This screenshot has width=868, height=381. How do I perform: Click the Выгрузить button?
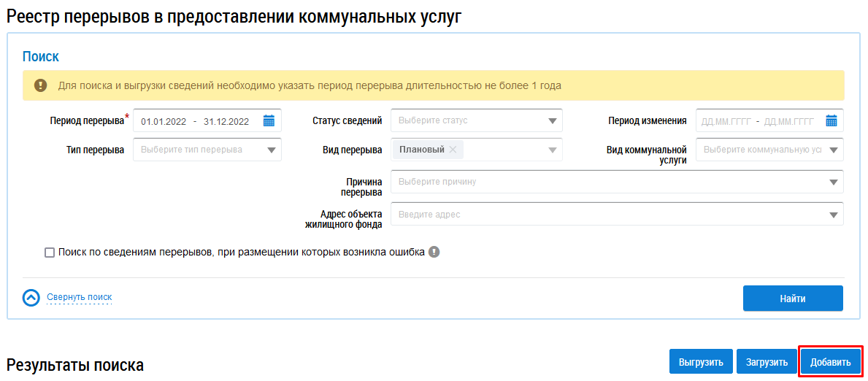[701, 362]
